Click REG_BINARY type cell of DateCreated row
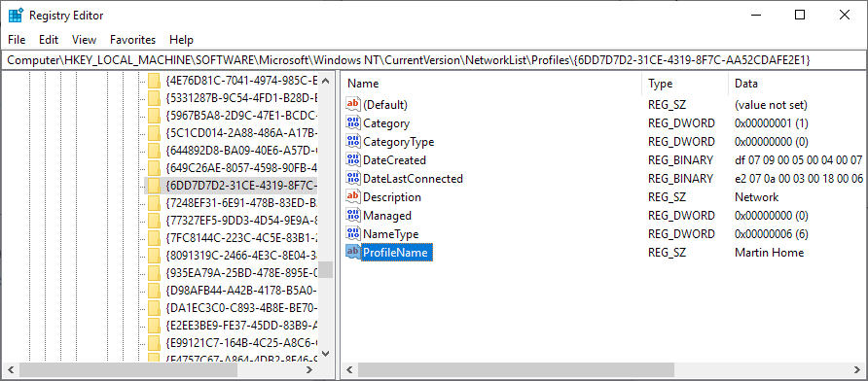The width and height of the screenshot is (868, 381). pyautogui.click(x=680, y=160)
